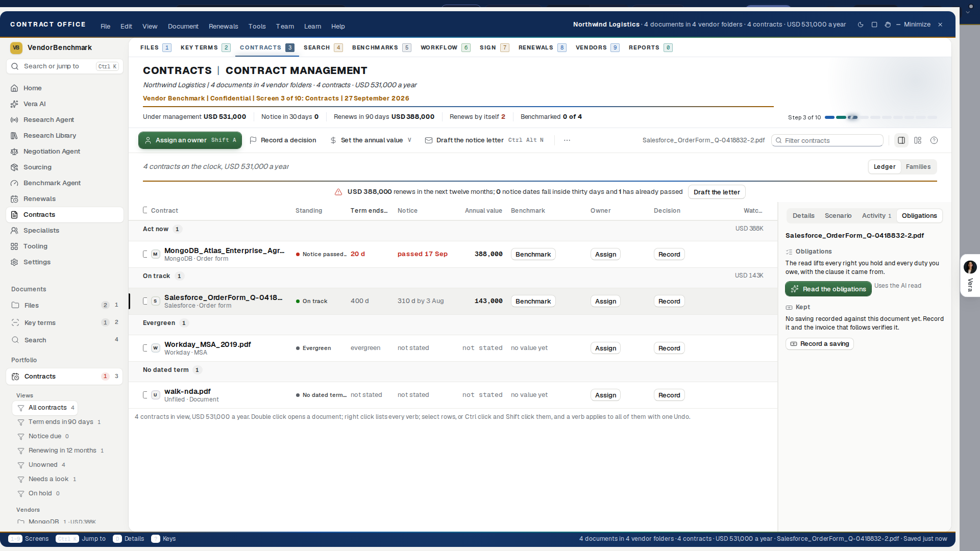The width and height of the screenshot is (980, 551).
Task: Open Set the annual value dropdown
Action: (x=371, y=140)
